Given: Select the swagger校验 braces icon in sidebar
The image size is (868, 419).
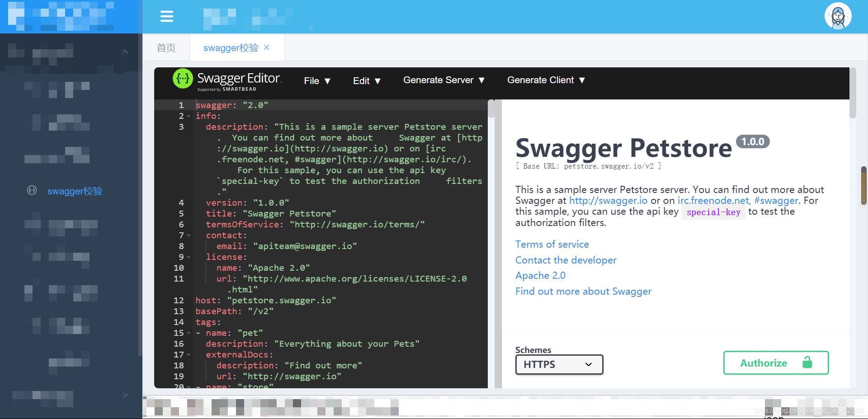Looking at the screenshot, I should tap(31, 190).
